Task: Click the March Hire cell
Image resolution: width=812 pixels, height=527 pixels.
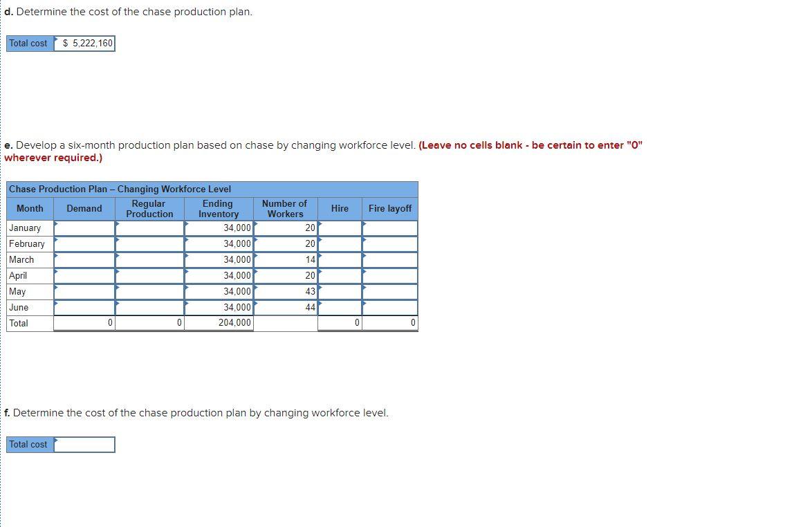Action: 340,260
